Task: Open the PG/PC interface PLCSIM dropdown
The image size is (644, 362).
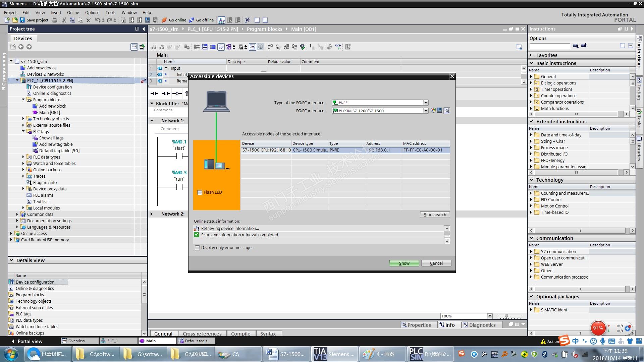Action: point(426,111)
